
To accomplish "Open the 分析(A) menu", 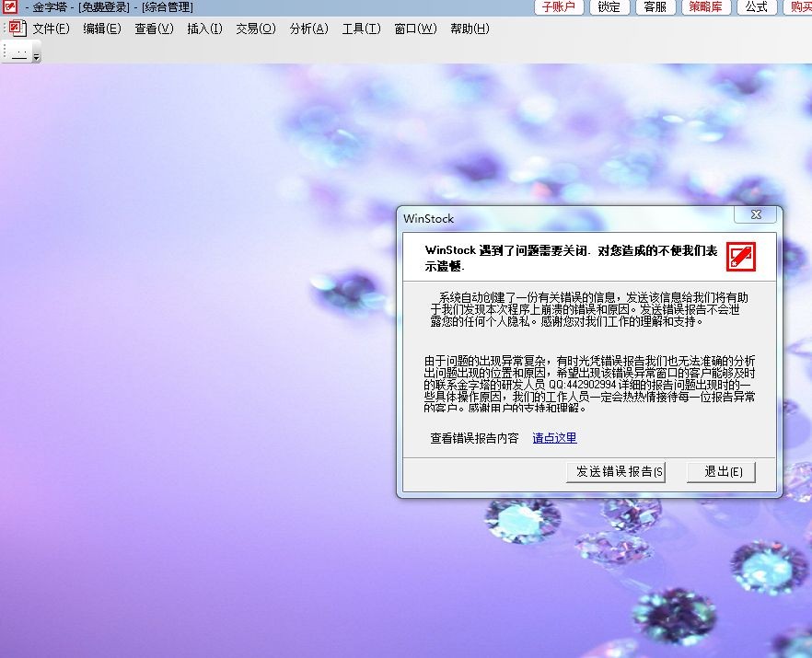I will [x=308, y=29].
